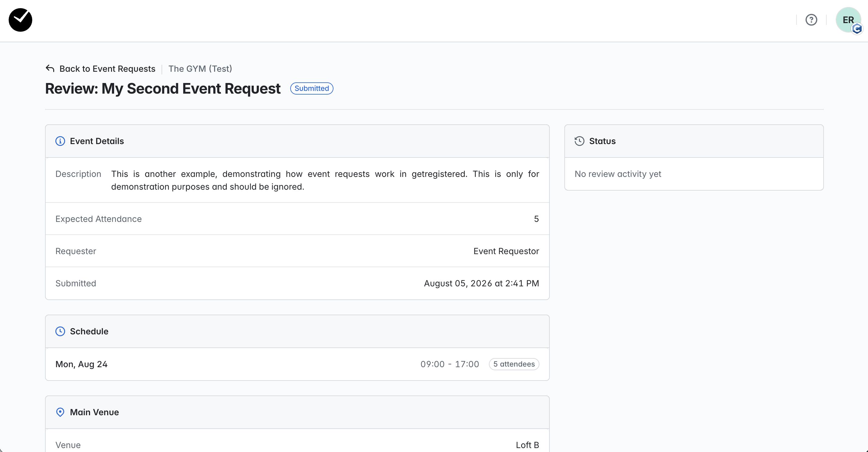Go back to Event Requests
Image resolution: width=868 pixels, height=452 pixels.
(107, 69)
